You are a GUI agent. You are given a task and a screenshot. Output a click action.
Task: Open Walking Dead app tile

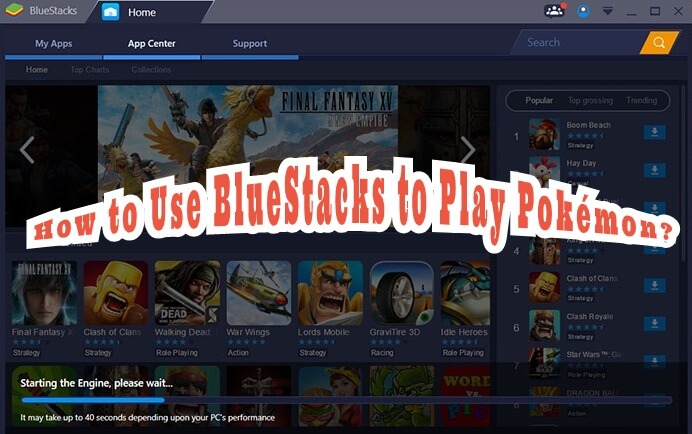click(x=188, y=293)
